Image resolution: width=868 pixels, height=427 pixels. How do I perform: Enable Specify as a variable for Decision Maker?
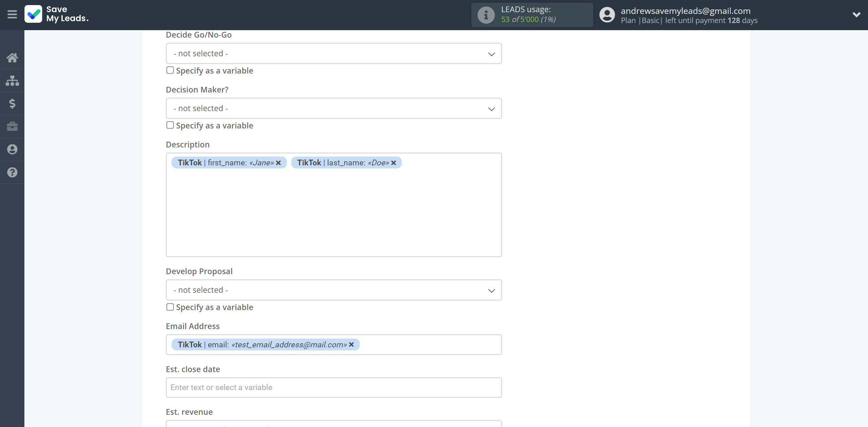(x=170, y=125)
